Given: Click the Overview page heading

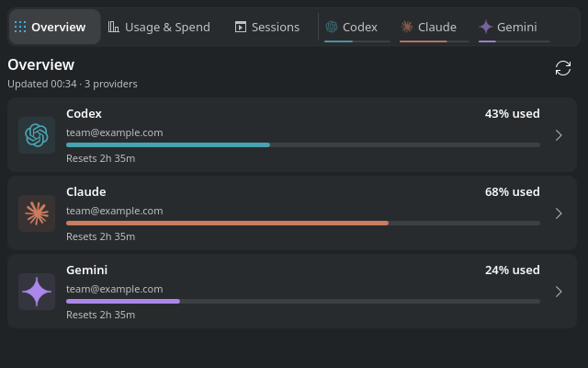Looking at the screenshot, I should click(x=40, y=64).
